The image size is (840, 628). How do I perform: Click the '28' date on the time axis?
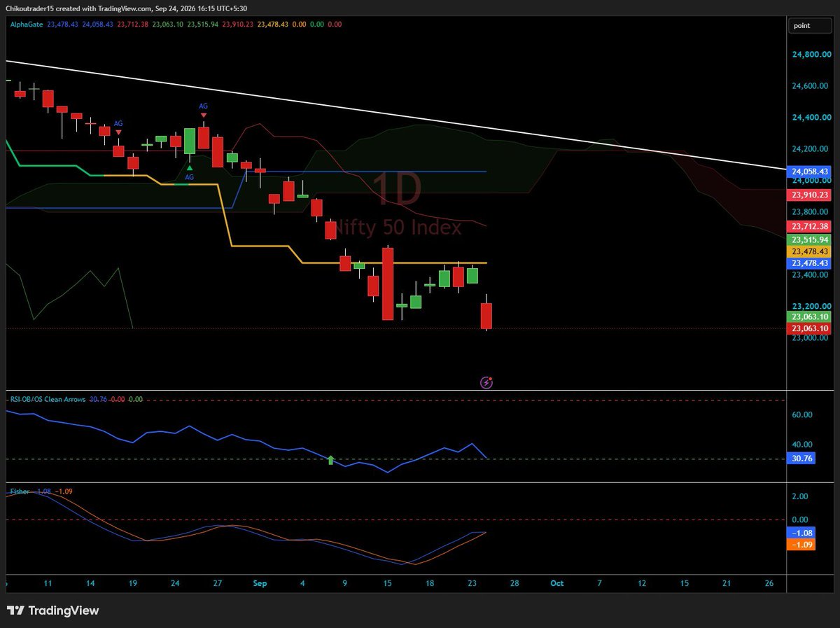click(514, 583)
